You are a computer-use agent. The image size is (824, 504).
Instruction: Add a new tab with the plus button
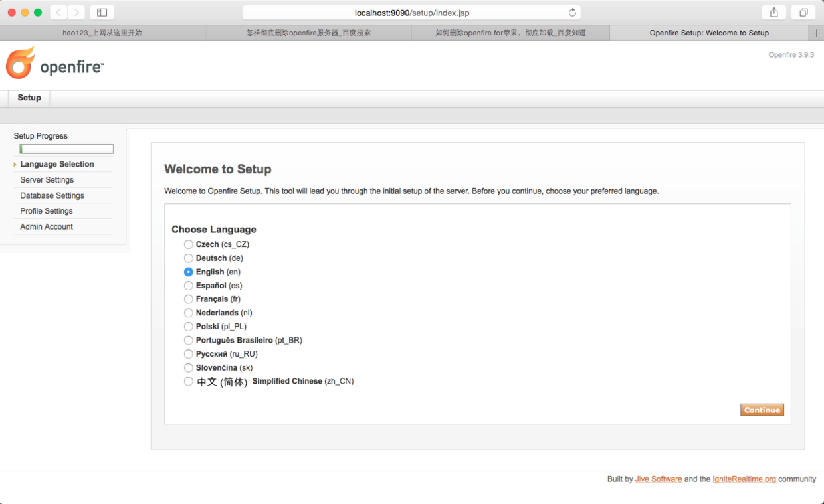click(x=817, y=33)
